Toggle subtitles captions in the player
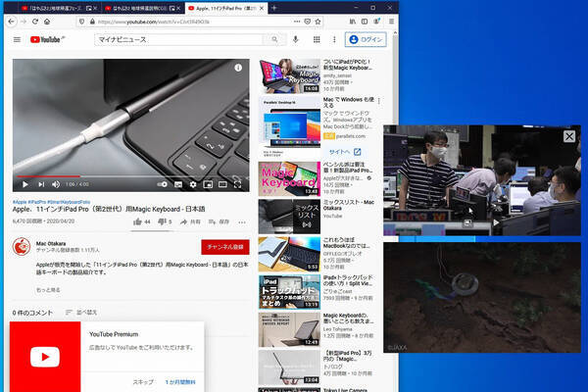 point(178,184)
